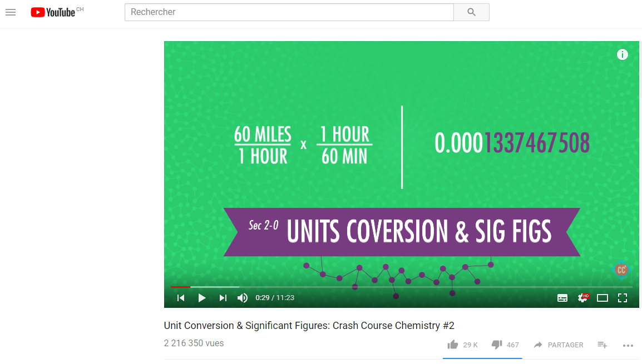Switch to theater mode
This screenshot has width=642, height=364.
[603, 298]
